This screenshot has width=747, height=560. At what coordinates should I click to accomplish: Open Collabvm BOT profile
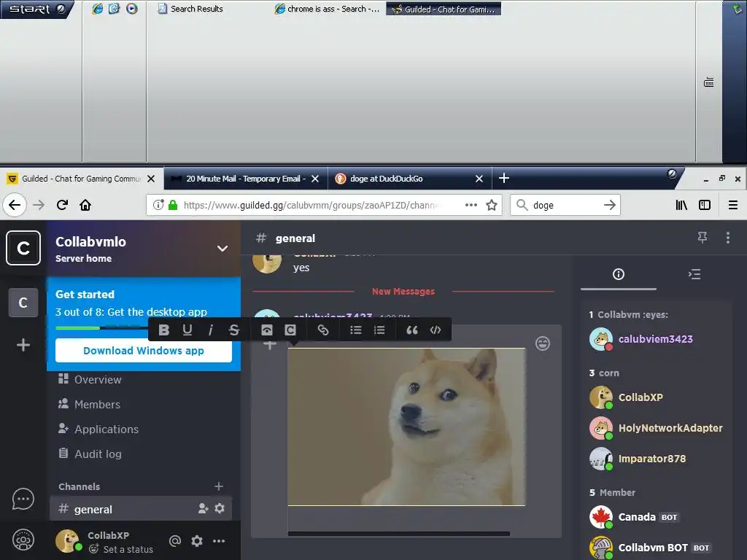(650, 548)
